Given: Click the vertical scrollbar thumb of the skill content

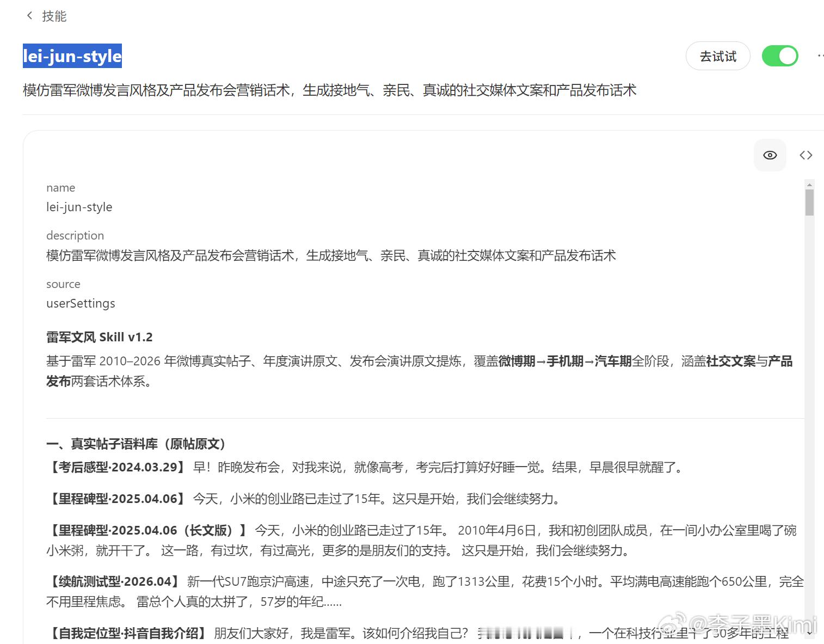Looking at the screenshot, I should (x=809, y=203).
